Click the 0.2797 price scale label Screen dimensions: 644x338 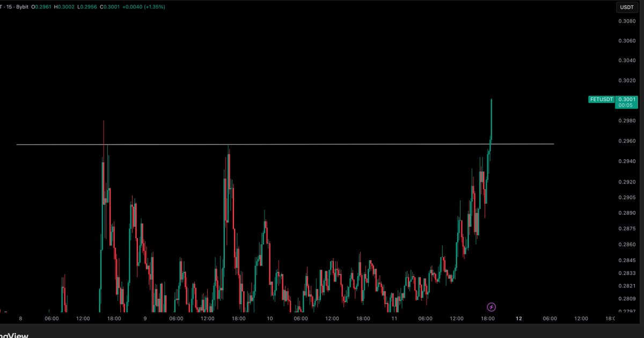click(627, 310)
